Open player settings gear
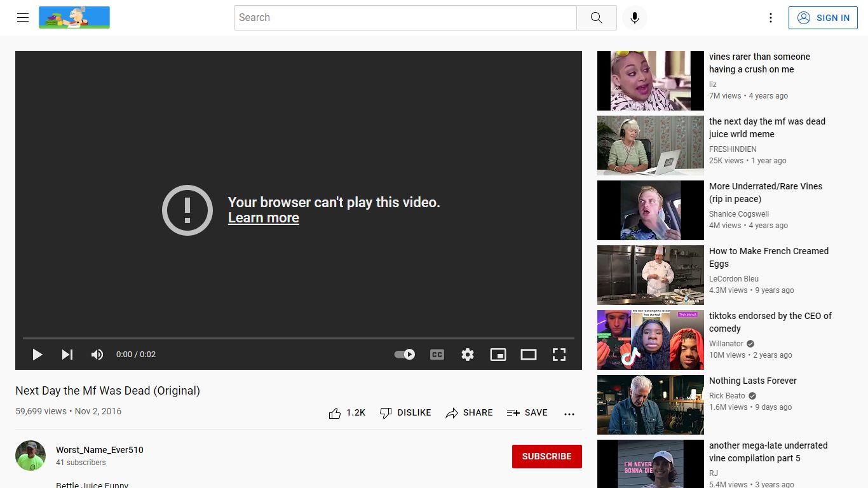This screenshot has width=868, height=488. (x=468, y=355)
